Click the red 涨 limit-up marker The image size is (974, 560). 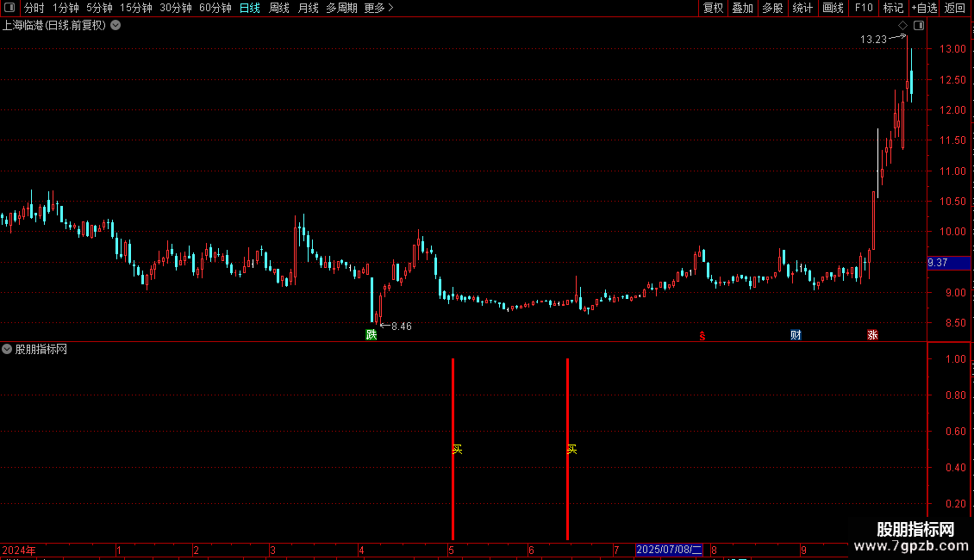tap(873, 334)
